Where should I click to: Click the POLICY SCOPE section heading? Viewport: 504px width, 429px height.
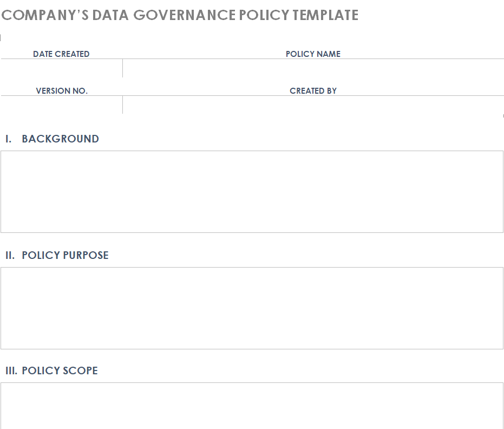click(60, 371)
